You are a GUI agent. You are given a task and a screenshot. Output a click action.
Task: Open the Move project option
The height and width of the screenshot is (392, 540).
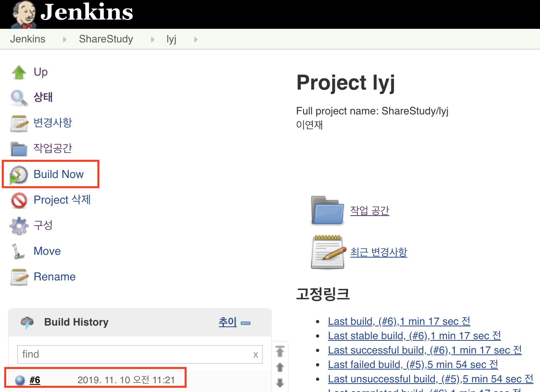point(47,251)
